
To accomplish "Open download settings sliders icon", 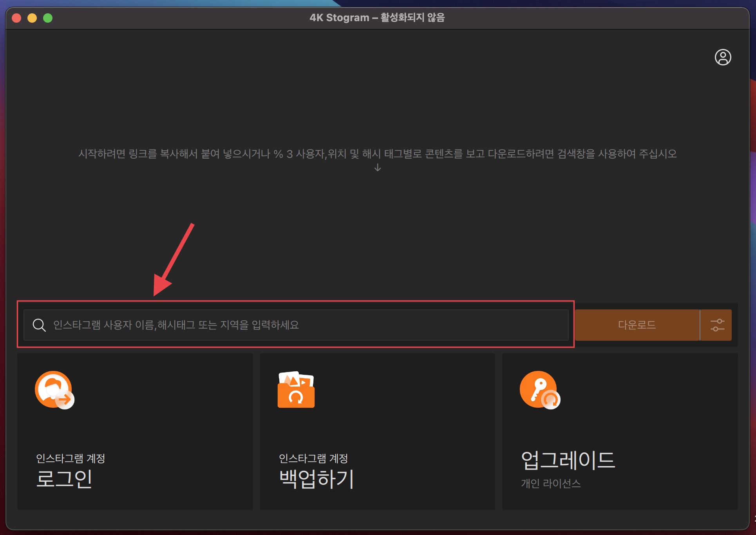I will (x=717, y=325).
